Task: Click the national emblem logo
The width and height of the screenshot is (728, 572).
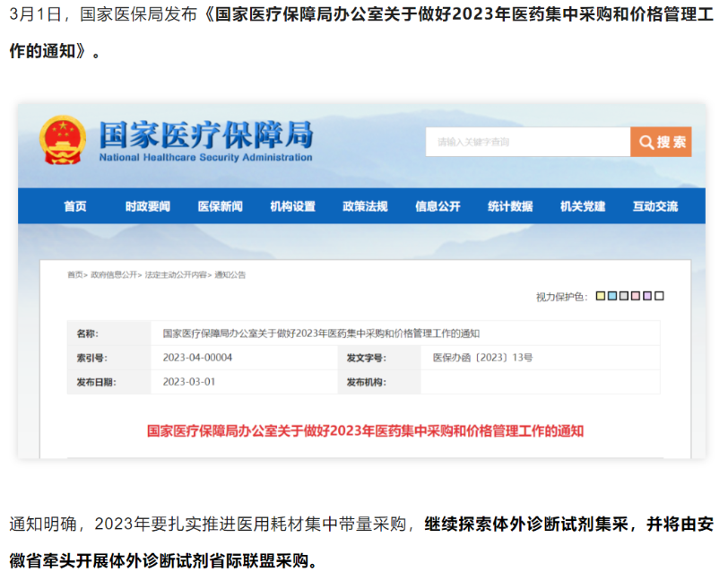Action: click(x=63, y=140)
